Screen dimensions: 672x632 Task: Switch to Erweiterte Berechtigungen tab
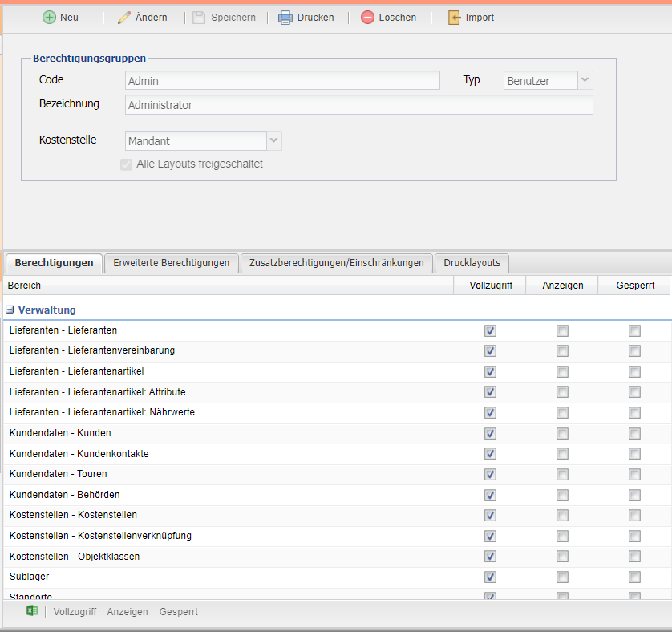(172, 263)
